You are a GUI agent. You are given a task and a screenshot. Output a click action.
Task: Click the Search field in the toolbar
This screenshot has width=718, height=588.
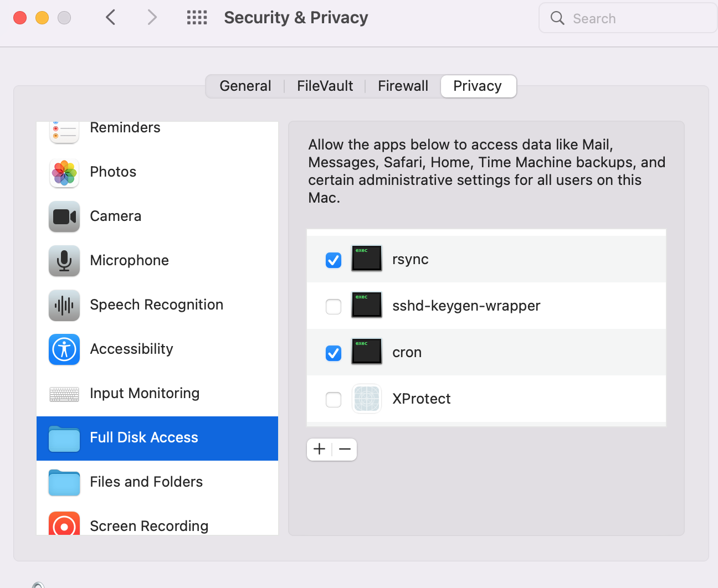point(628,18)
